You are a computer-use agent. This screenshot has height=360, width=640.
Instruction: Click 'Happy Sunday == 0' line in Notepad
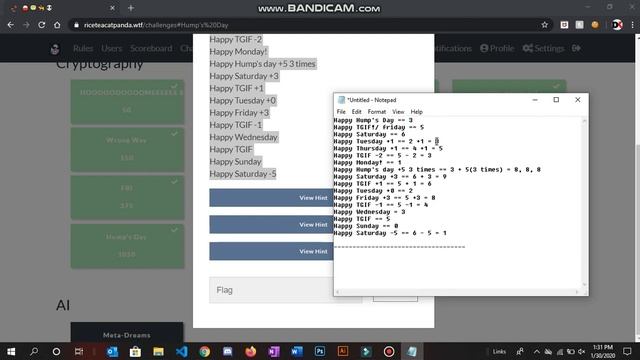tap(366, 226)
